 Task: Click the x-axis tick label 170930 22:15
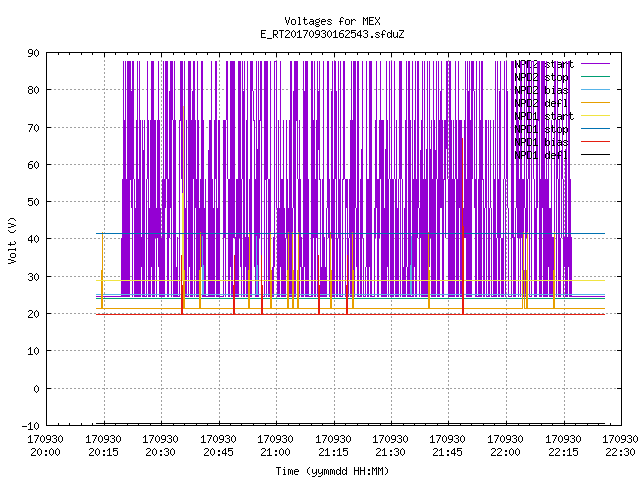tap(564, 446)
